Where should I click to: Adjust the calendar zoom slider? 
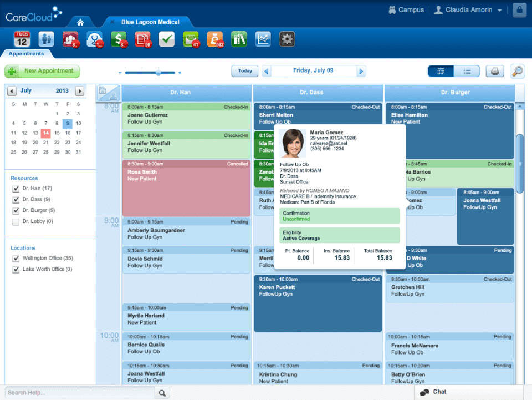point(157,72)
